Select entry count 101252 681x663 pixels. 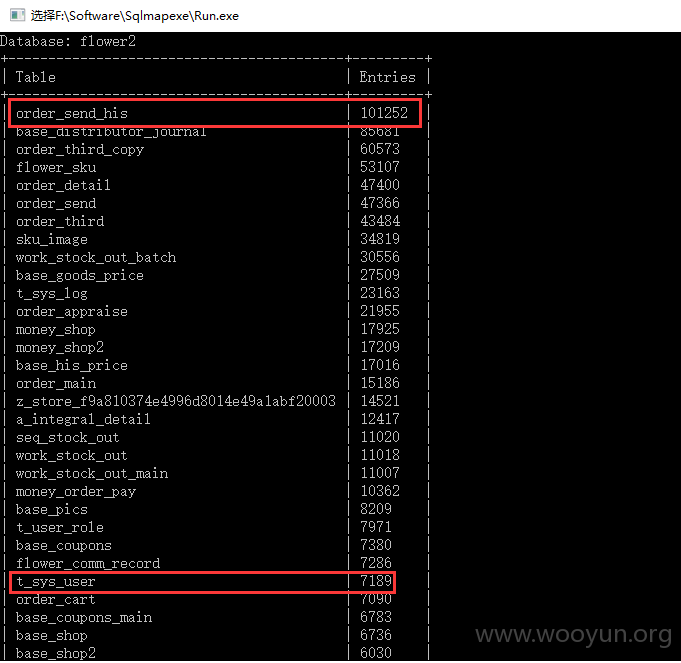[384, 113]
